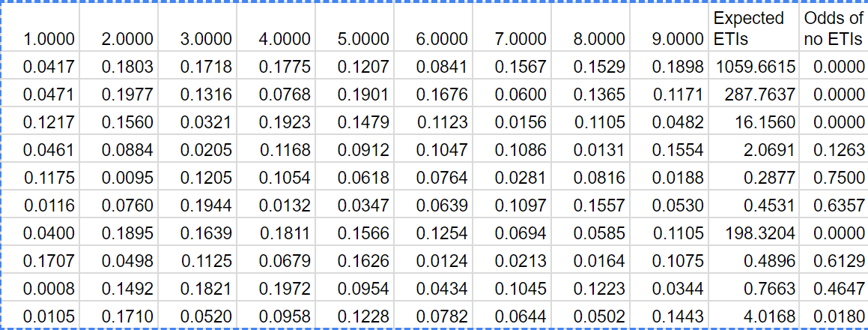Select the cell containing 16.1560
The image size is (868, 330).
click(755, 123)
